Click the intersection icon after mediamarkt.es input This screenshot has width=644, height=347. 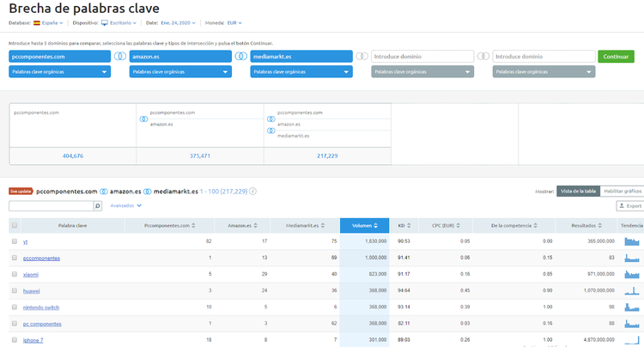click(361, 57)
